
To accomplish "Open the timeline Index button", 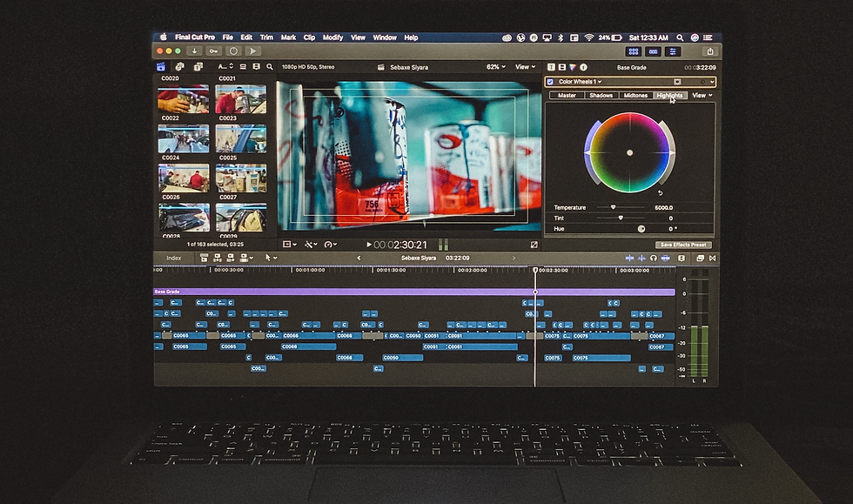I will [x=173, y=258].
